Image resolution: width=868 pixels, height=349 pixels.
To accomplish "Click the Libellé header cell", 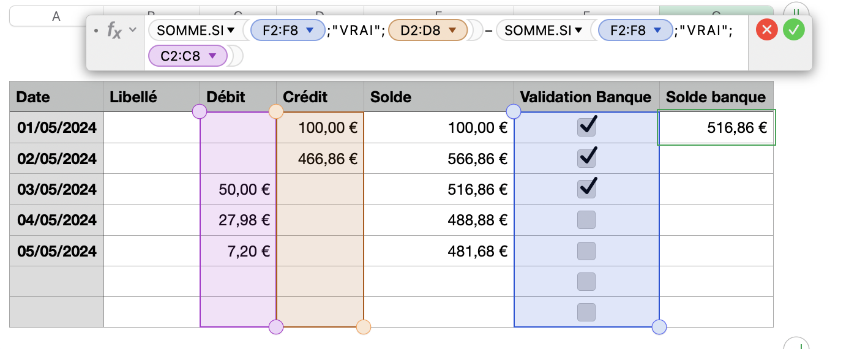I will point(151,97).
